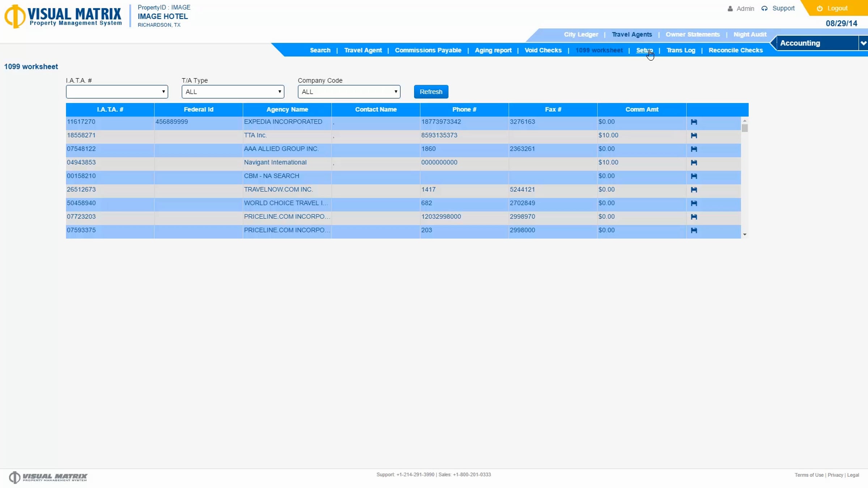This screenshot has height=488, width=868.
Task: Open the Privacy link
Action: point(835,475)
